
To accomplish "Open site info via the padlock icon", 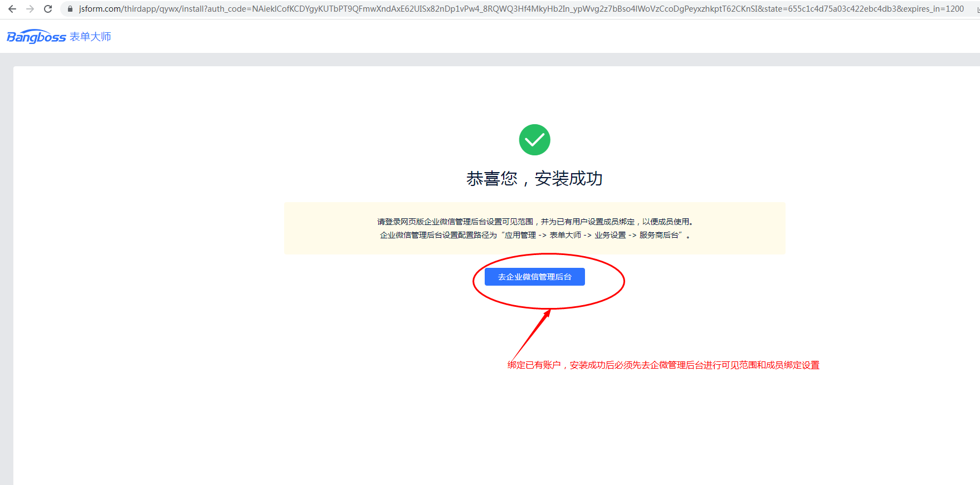I will coord(70,9).
